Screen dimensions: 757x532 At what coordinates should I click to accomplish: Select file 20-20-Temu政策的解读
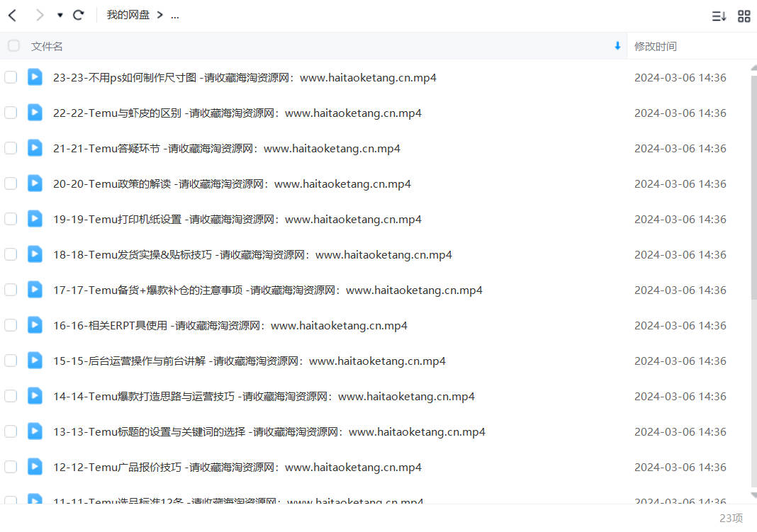232,183
